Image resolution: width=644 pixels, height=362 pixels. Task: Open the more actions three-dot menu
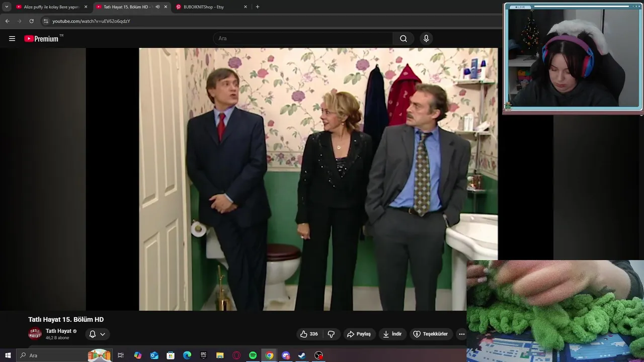[x=461, y=334]
